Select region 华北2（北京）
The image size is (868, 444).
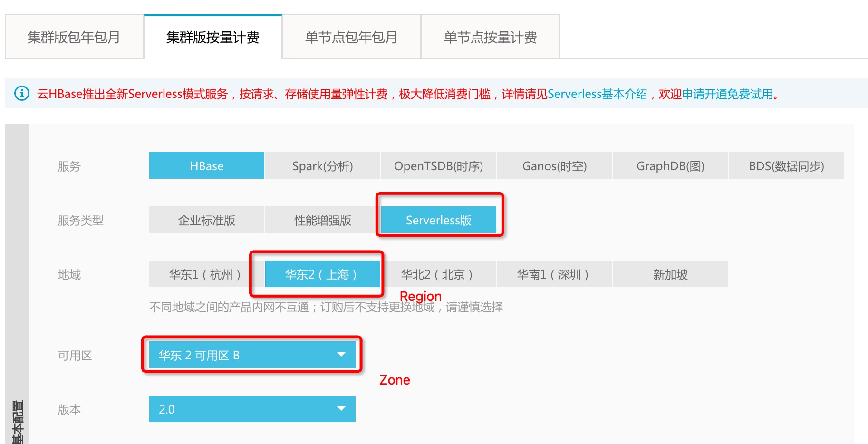(x=439, y=274)
